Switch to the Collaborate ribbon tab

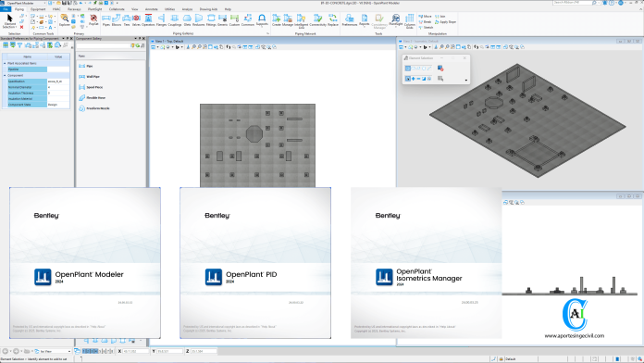pos(117,9)
